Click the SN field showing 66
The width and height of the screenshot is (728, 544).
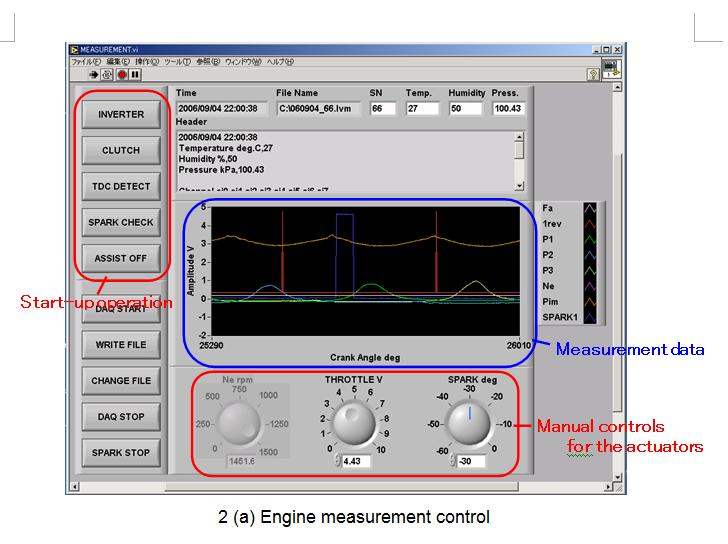pyautogui.click(x=383, y=109)
